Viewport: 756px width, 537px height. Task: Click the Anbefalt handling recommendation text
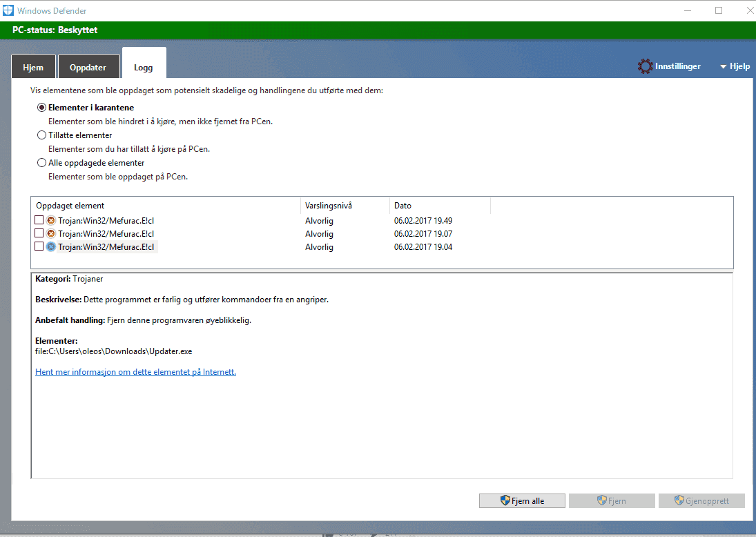143,320
